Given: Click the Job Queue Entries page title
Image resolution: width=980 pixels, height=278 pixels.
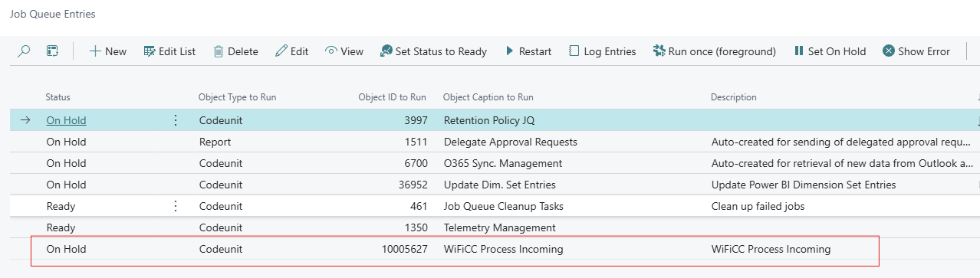Looking at the screenshot, I should (x=53, y=15).
